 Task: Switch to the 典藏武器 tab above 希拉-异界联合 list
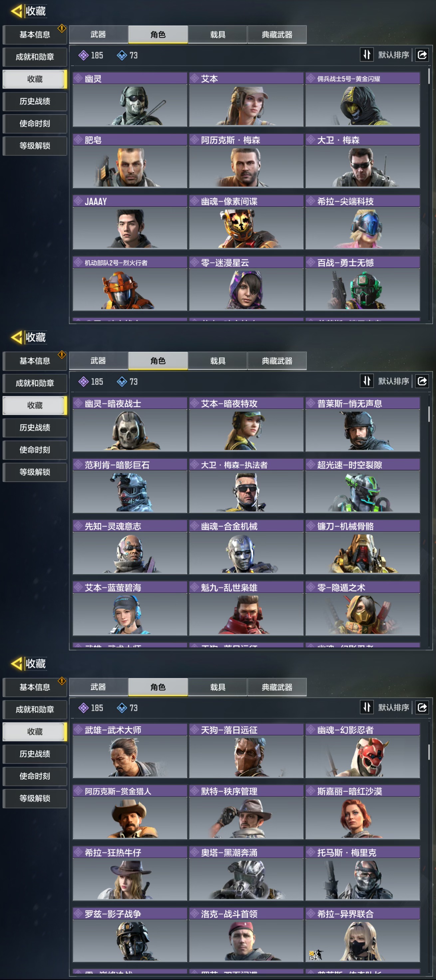277,687
